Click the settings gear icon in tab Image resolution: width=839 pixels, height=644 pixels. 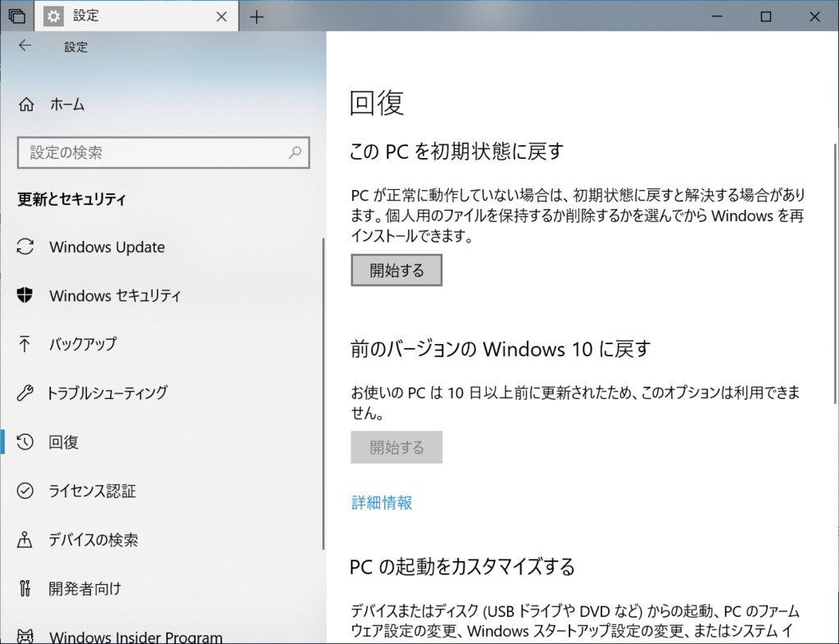click(53, 16)
